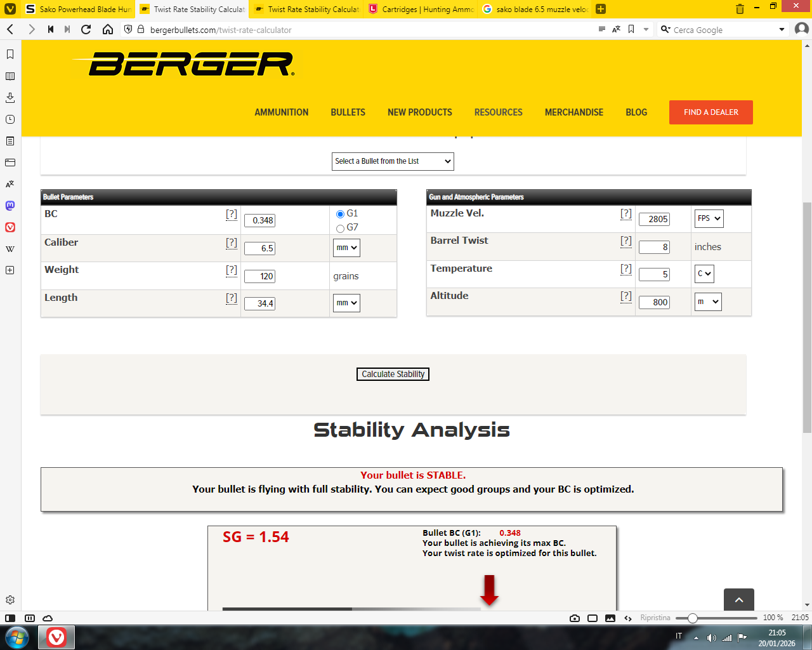Open the BULLETS menu
Image resolution: width=812 pixels, height=650 pixels.
coord(348,112)
